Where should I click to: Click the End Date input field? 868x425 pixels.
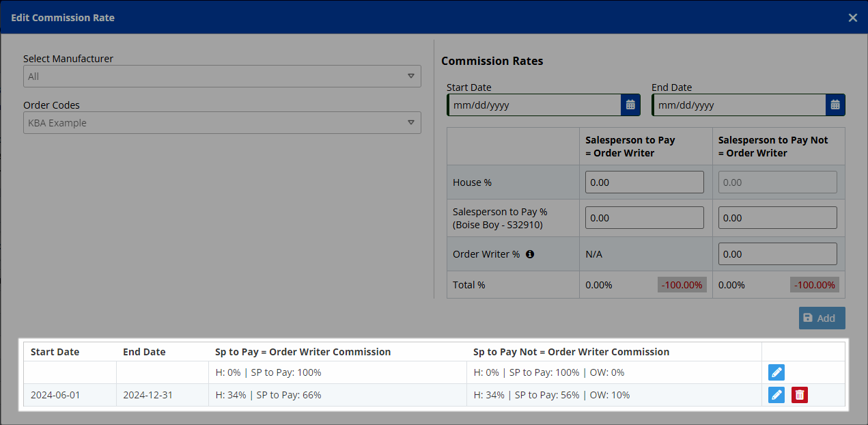(738, 105)
